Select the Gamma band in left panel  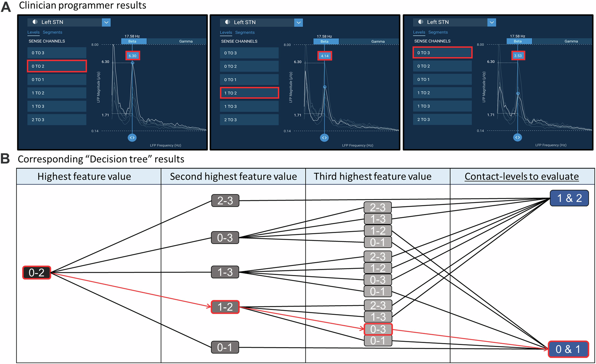(186, 41)
